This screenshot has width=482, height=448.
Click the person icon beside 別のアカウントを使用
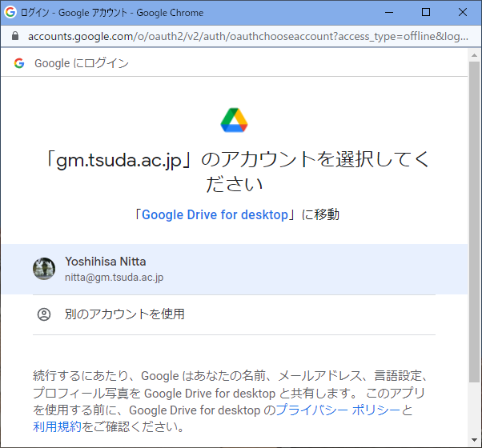pyautogui.click(x=44, y=314)
